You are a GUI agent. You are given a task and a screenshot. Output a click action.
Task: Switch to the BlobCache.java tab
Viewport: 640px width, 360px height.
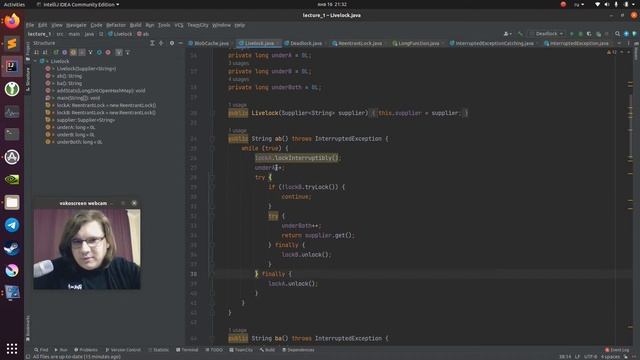point(211,43)
